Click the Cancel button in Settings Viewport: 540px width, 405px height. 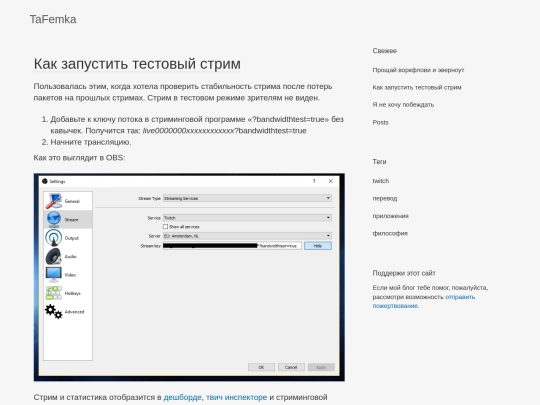point(291,367)
